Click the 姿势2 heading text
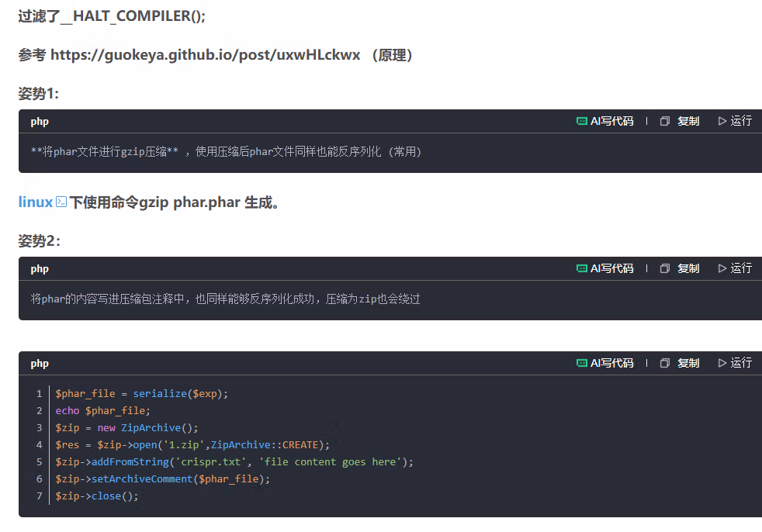This screenshot has height=532, width=762. click(x=39, y=240)
